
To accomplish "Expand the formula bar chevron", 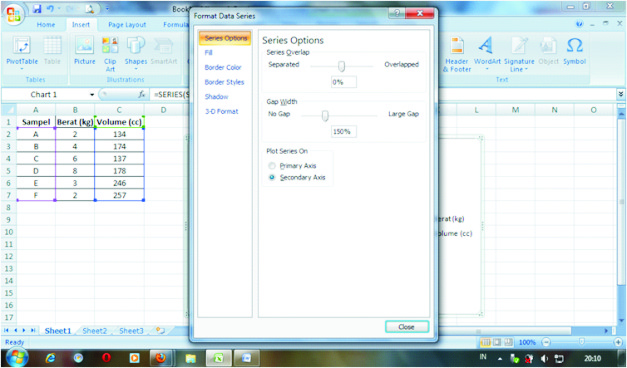I will pyautogui.click(x=621, y=94).
